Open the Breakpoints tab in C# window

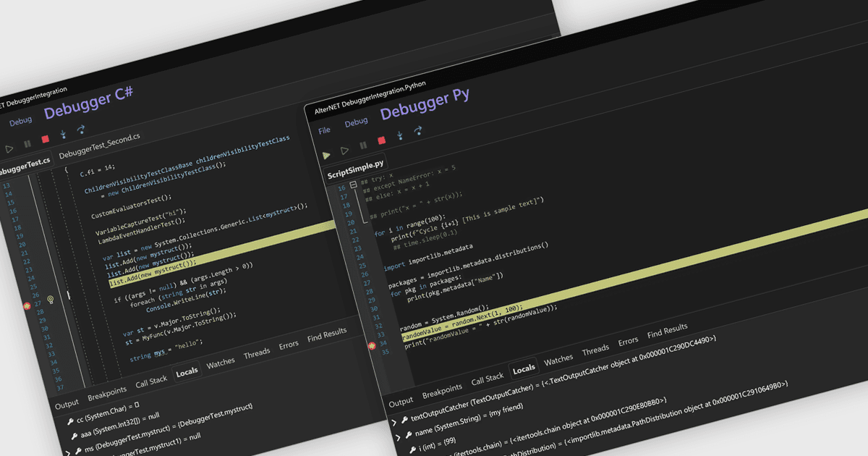pos(107,393)
